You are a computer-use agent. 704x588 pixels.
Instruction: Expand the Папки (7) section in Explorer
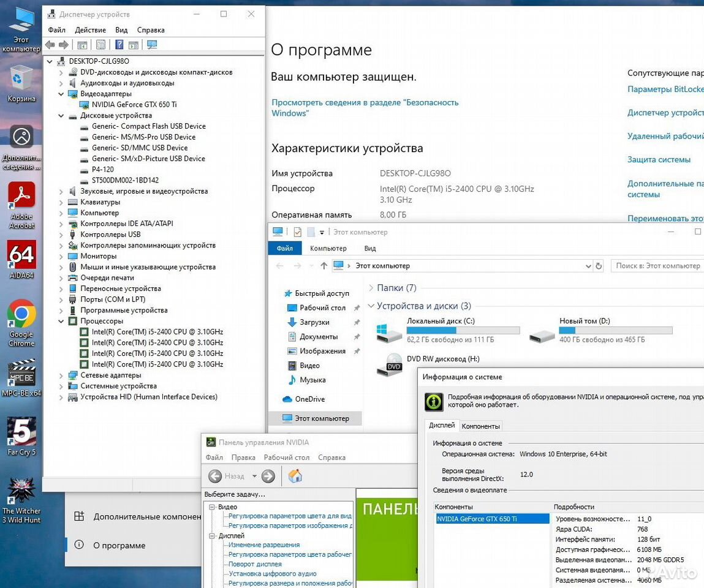(x=371, y=288)
